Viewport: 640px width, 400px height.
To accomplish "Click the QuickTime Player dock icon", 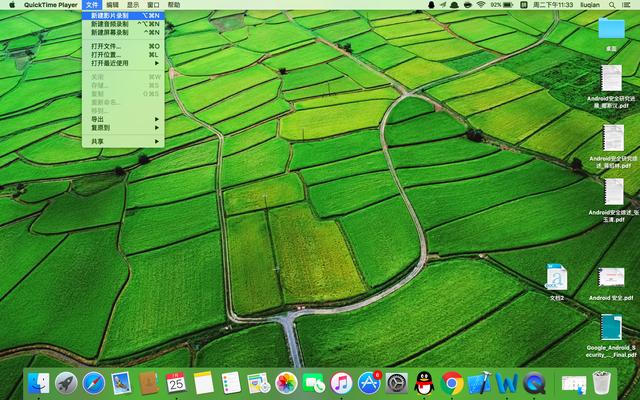I will point(535,382).
